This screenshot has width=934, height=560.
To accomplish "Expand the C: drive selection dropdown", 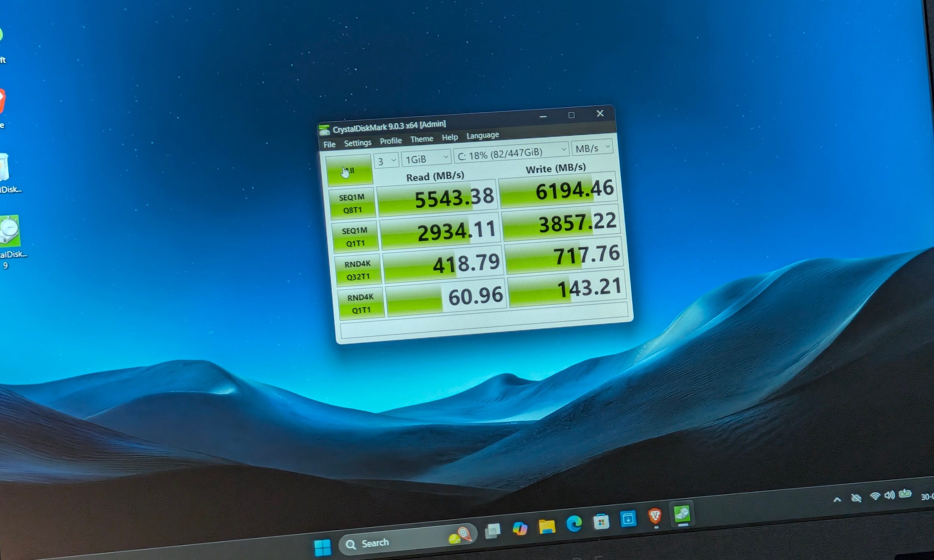I will coord(511,153).
